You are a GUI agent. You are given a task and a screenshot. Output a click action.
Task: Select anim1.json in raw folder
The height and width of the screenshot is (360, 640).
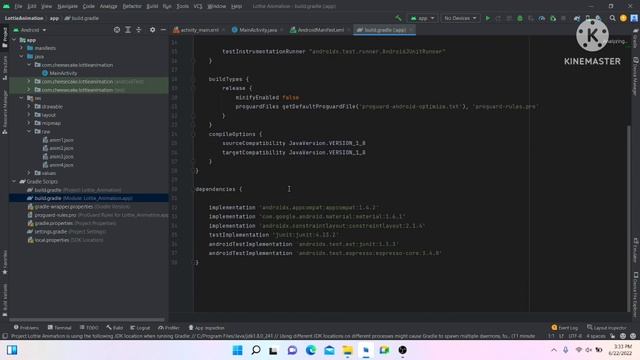(x=61, y=140)
